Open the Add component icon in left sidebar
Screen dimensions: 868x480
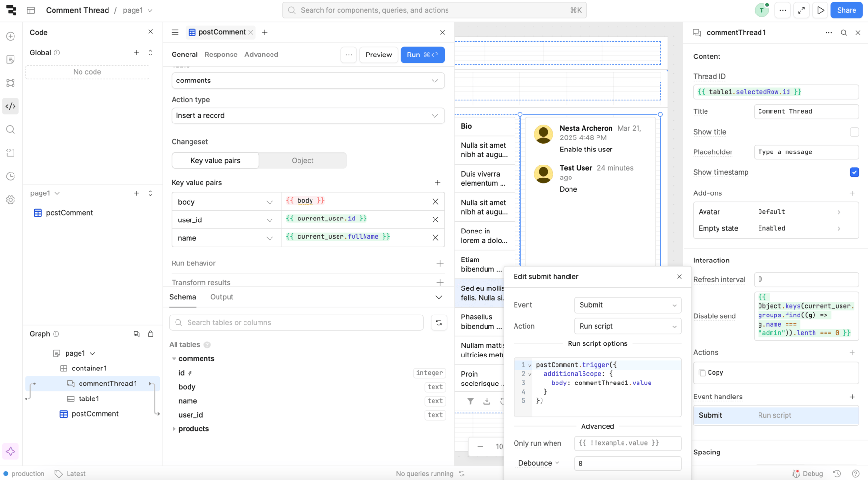click(11, 36)
